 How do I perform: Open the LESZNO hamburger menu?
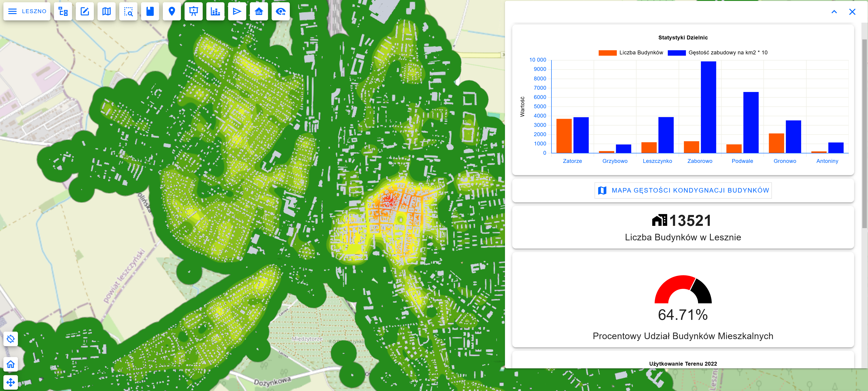pyautogui.click(x=27, y=12)
